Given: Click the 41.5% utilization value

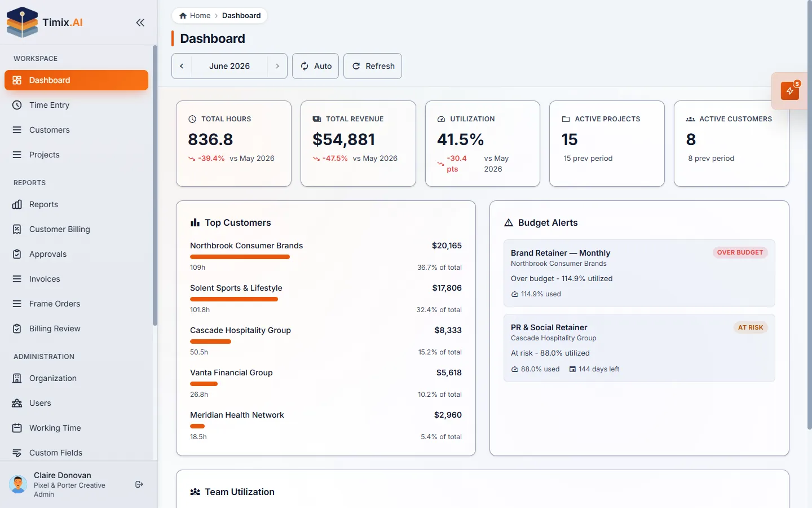Looking at the screenshot, I should point(461,139).
